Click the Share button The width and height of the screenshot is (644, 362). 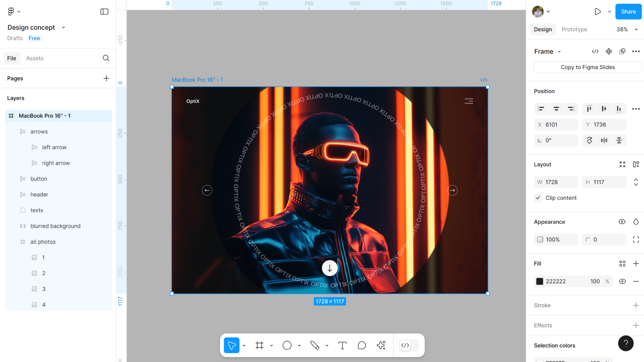[628, 12]
